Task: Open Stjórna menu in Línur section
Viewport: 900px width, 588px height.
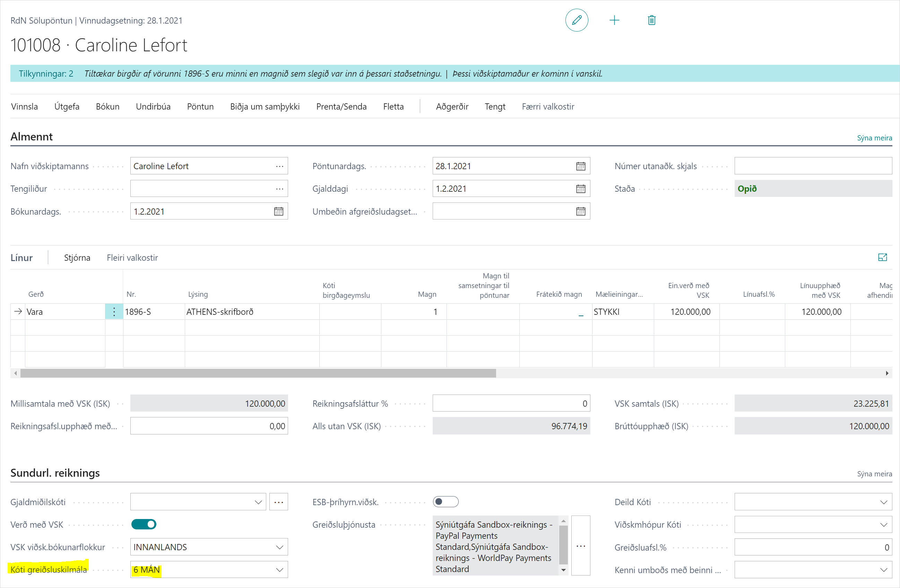Action: [x=77, y=258]
